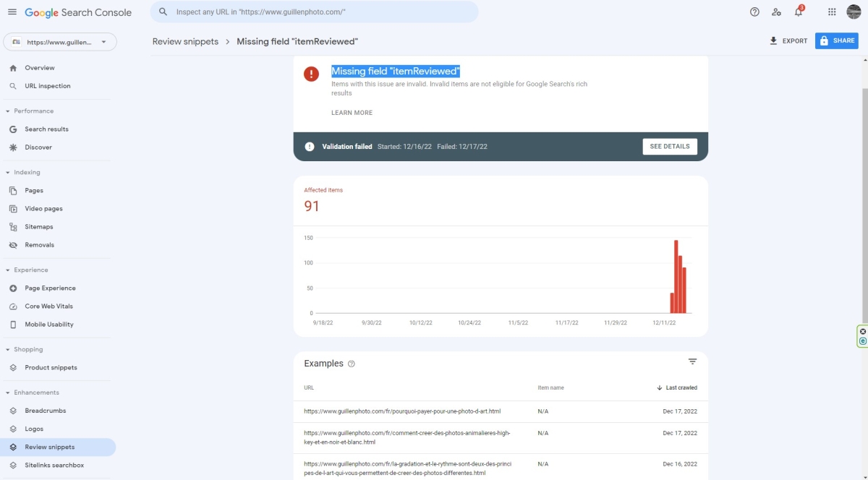Open the property selector dropdown

pyautogui.click(x=59, y=42)
